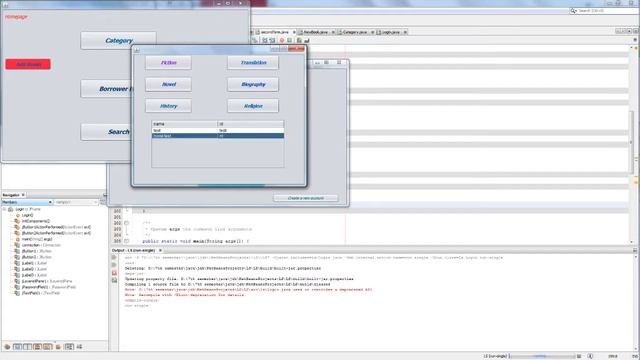Viewport: 640px width, 360px height.
Task: Select jPasswordField1 in Navigator
Action: (x=49, y=287)
